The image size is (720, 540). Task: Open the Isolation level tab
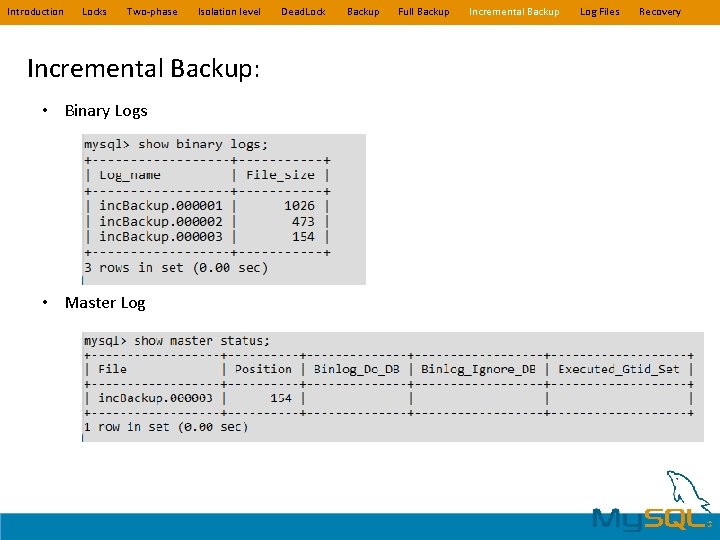(x=229, y=12)
